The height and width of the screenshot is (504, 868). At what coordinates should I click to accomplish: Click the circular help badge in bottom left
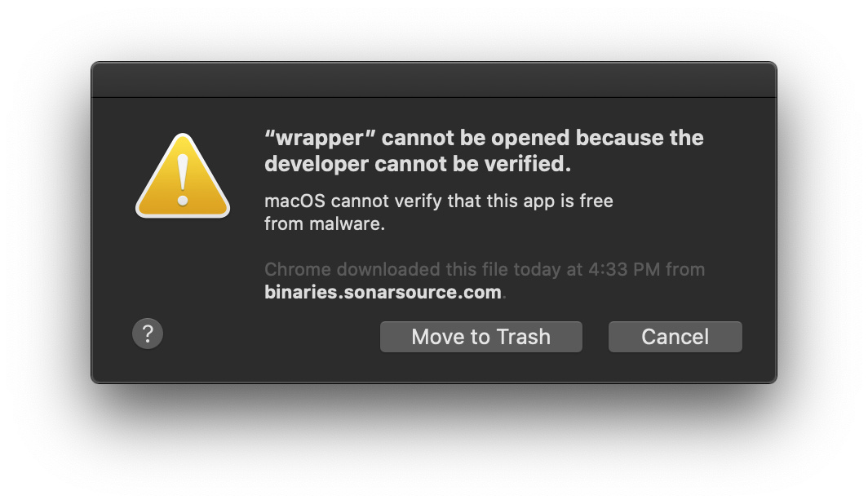click(147, 334)
